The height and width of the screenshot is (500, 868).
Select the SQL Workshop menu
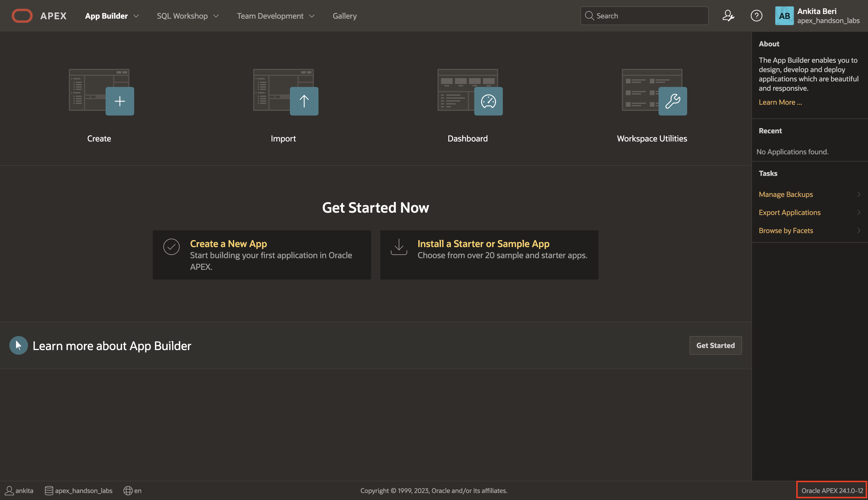click(x=182, y=16)
